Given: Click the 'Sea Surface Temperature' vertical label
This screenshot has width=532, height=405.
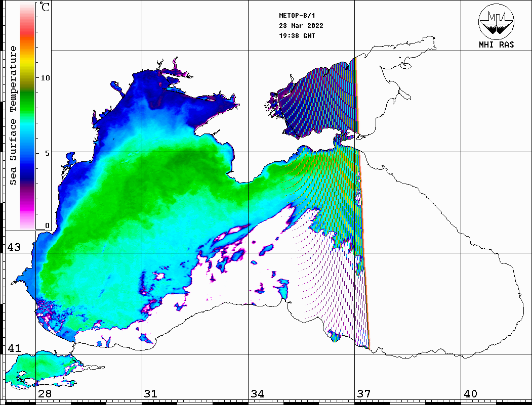Looking at the screenshot, I should coord(13,116).
